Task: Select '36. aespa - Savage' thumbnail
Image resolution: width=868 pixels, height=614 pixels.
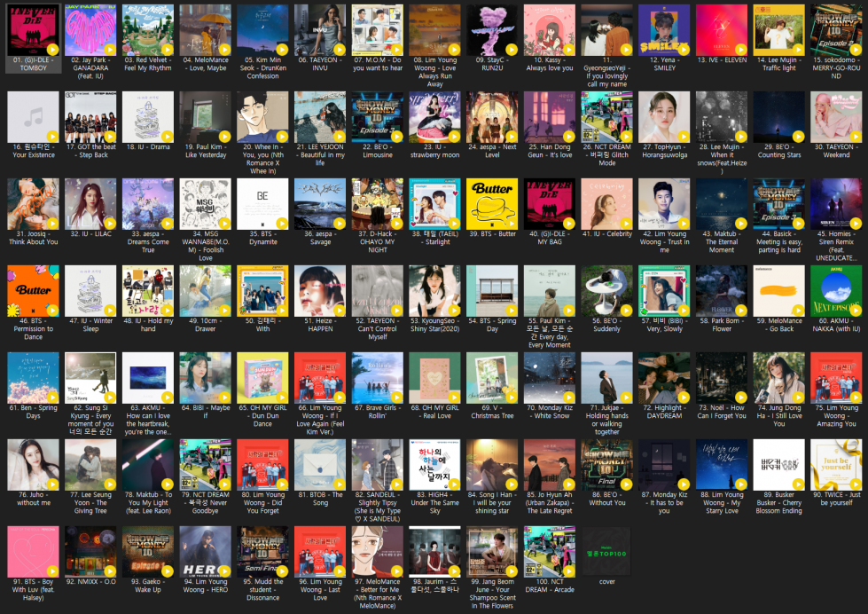Action: pyautogui.click(x=320, y=204)
